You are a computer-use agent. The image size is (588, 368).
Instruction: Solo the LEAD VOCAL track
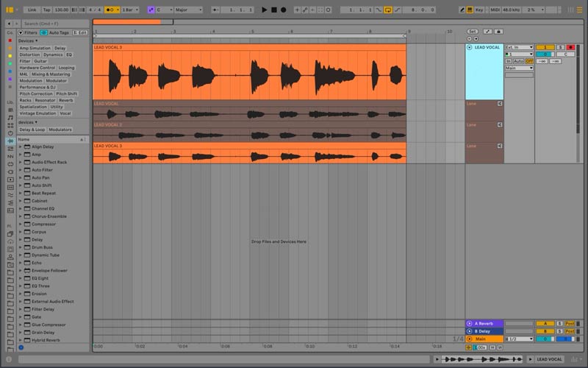coord(560,47)
